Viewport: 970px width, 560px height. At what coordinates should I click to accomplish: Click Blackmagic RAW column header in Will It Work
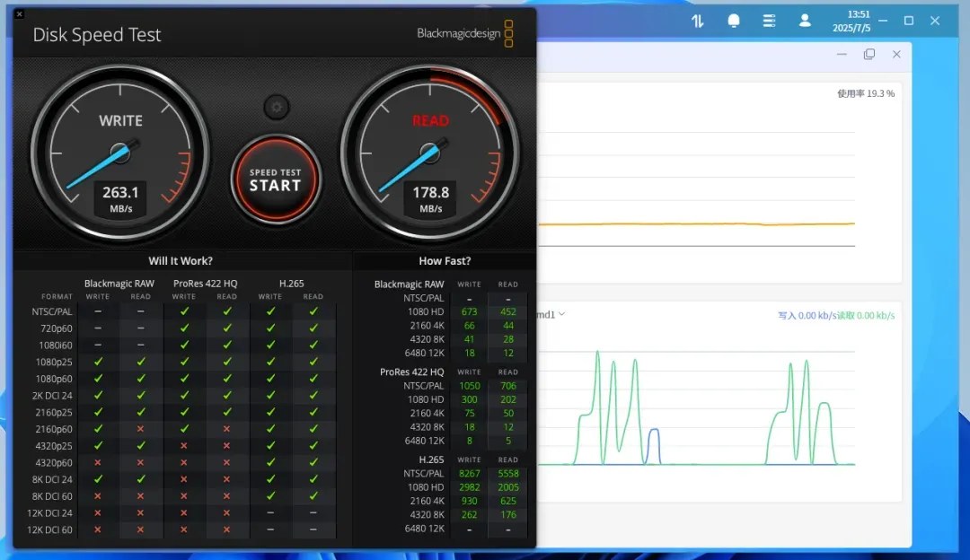[x=119, y=284]
